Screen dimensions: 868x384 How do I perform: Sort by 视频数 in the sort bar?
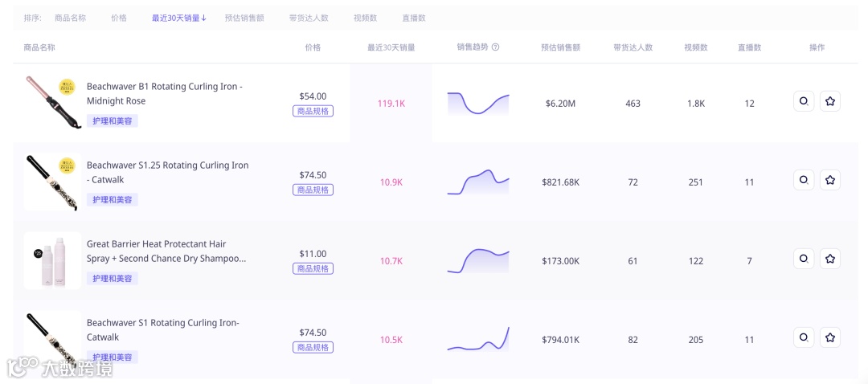(x=366, y=18)
